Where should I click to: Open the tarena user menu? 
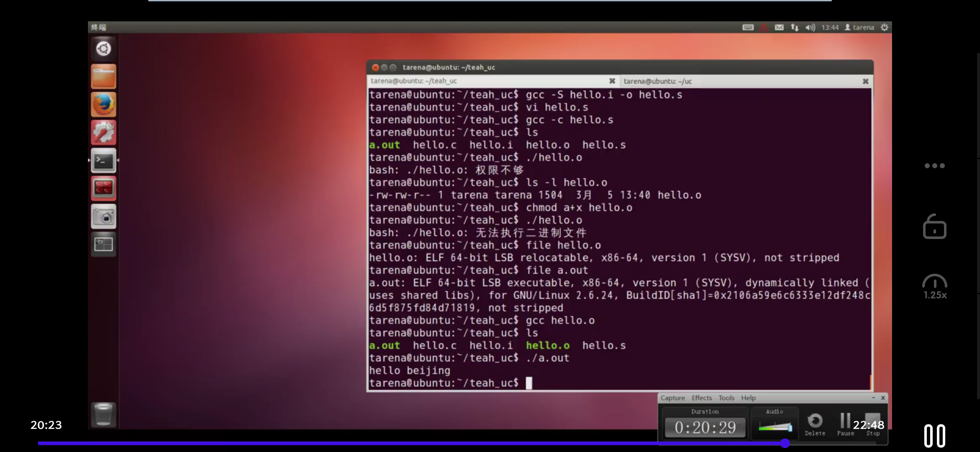click(859, 27)
